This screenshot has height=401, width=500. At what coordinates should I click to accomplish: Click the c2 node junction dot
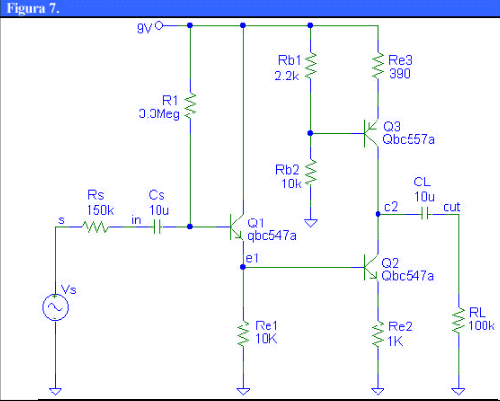[378, 214]
